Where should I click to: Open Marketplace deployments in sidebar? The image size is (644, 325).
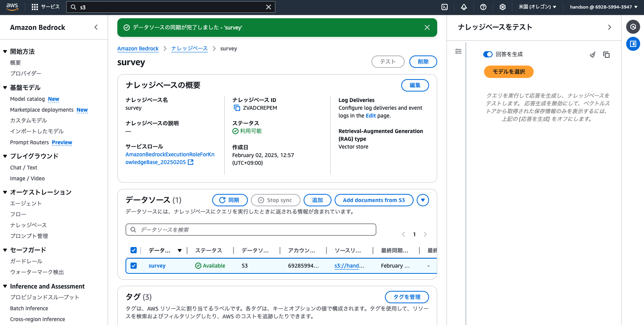click(x=42, y=110)
